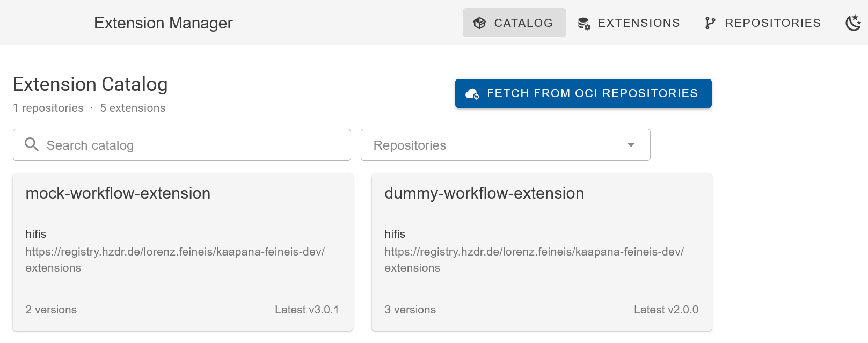Image resolution: width=868 pixels, height=343 pixels.
Task: Switch to the Repositories tab
Action: point(762,23)
